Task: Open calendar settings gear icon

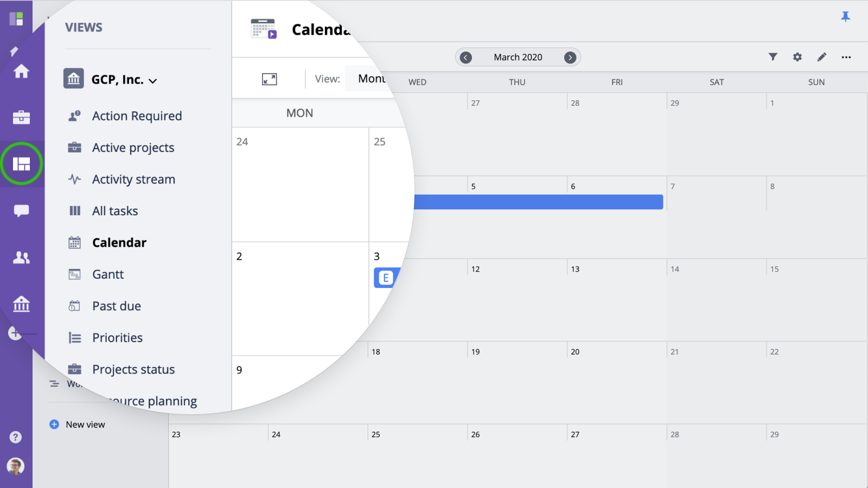Action: [797, 57]
